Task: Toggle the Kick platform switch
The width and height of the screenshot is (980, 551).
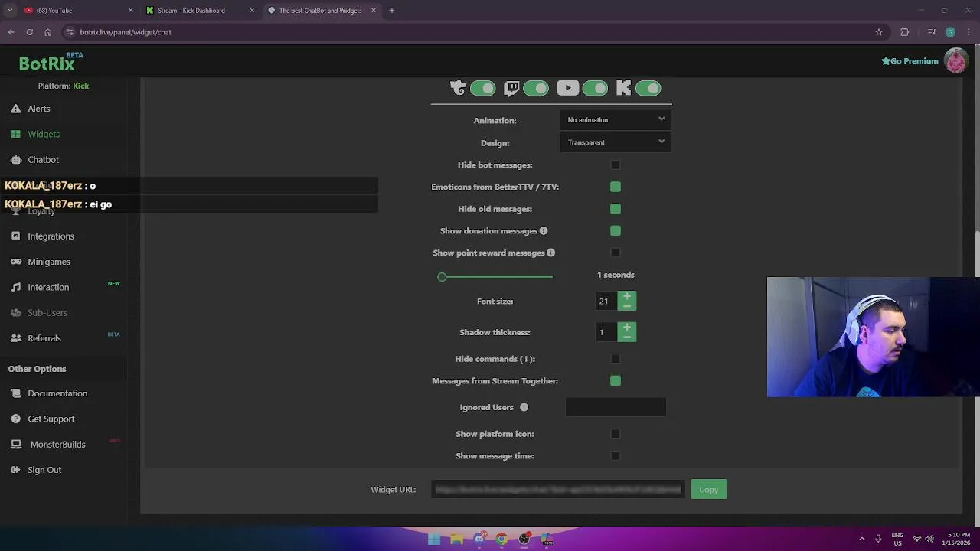Action: tap(648, 88)
